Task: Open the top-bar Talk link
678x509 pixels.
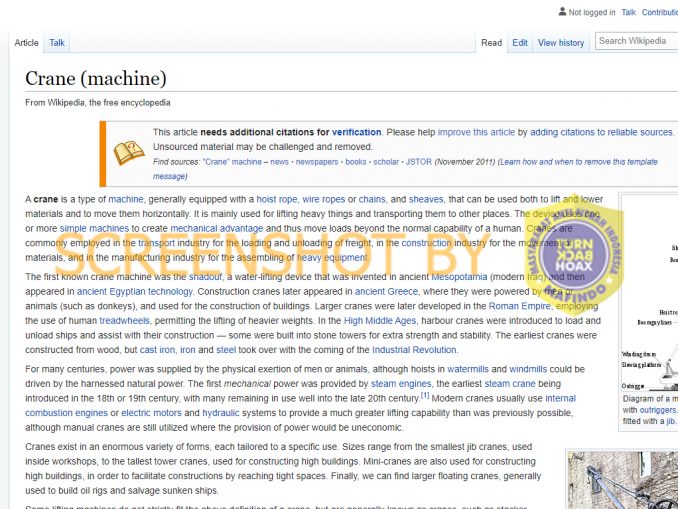Action: tap(628, 12)
